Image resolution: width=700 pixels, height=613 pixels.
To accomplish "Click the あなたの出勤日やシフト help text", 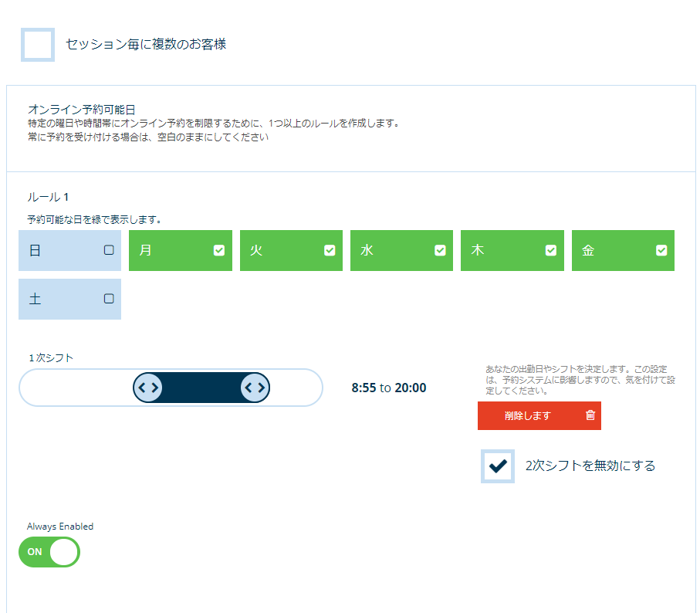I will coord(580,380).
